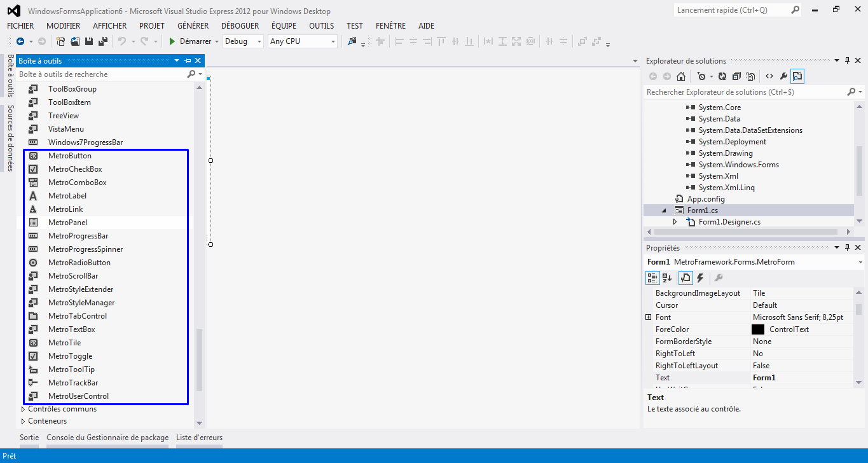This screenshot has width=868, height=463.
Task: Open the DÉBOGUER menu
Action: tap(240, 26)
